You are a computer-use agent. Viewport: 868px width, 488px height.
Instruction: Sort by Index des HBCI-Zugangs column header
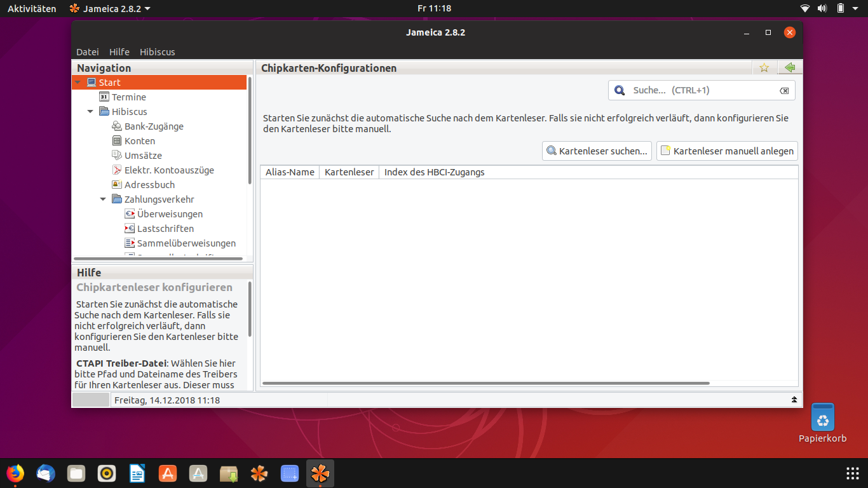[435, 172]
